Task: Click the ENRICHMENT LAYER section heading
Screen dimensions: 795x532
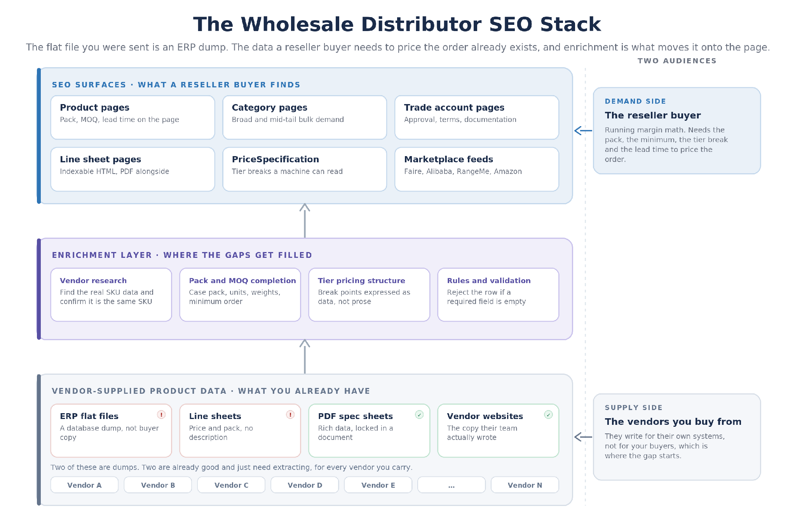Action: pos(182,255)
